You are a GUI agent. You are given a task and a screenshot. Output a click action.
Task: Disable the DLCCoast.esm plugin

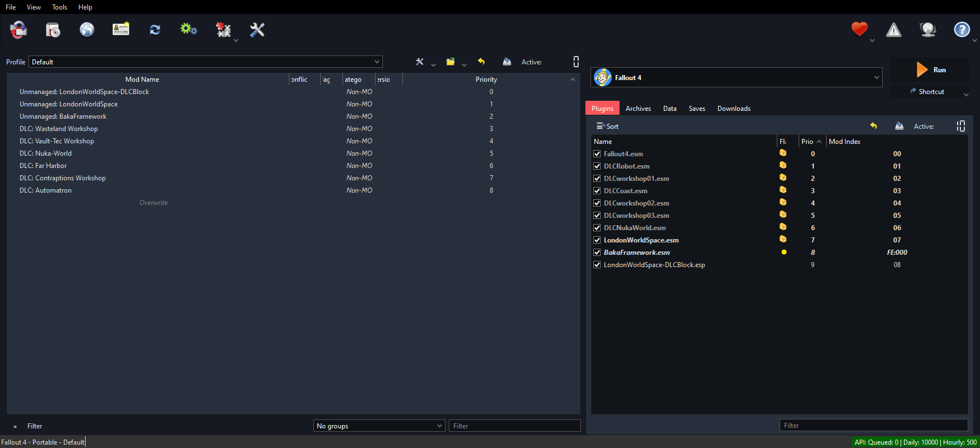(x=597, y=191)
